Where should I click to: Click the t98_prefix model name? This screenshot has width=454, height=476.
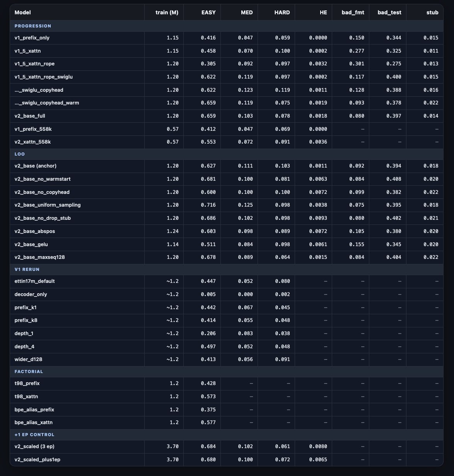point(27,384)
